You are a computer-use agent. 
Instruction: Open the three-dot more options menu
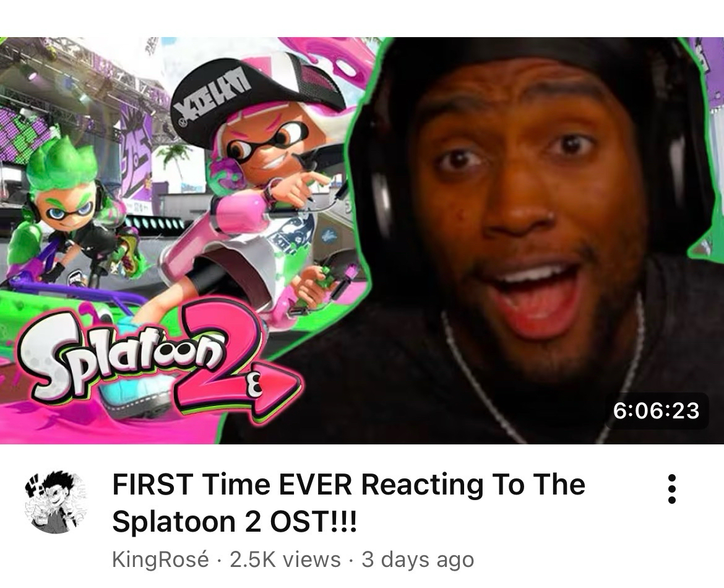pyautogui.click(x=672, y=489)
